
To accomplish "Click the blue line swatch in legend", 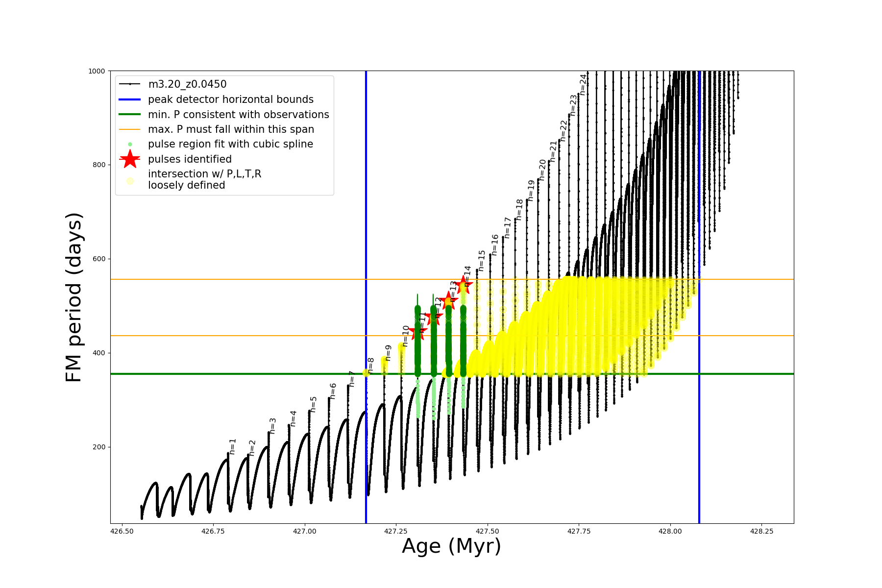I will [130, 99].
